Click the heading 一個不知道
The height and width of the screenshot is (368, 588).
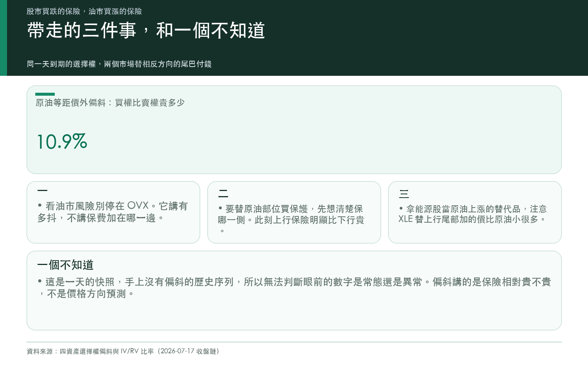(x=65, y=265)
